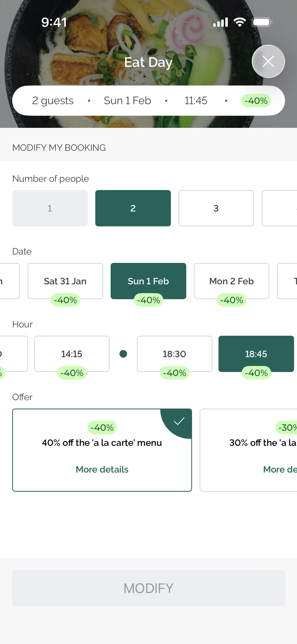Pick Sat 31 Jan as the date

point(65,281)
